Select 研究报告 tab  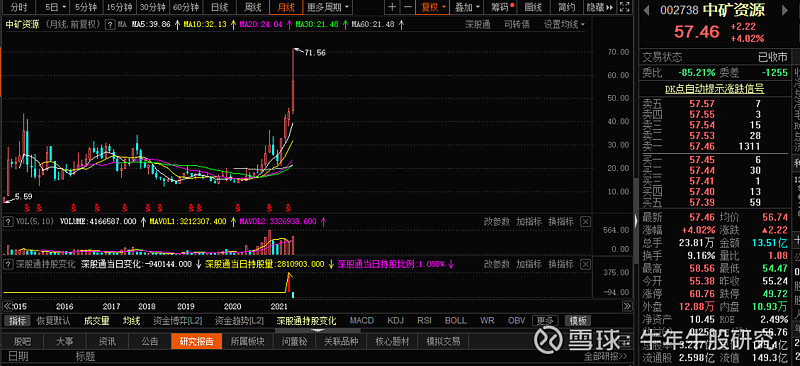tap(196, 341)
